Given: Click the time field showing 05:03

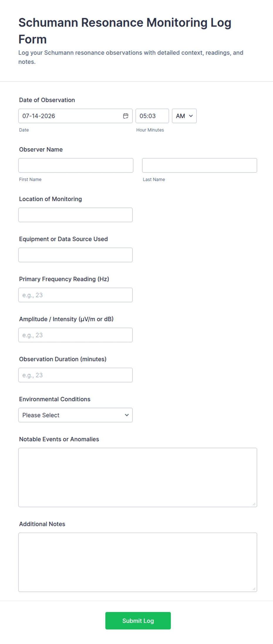Looking at the screenshot, I should point(152,116).
